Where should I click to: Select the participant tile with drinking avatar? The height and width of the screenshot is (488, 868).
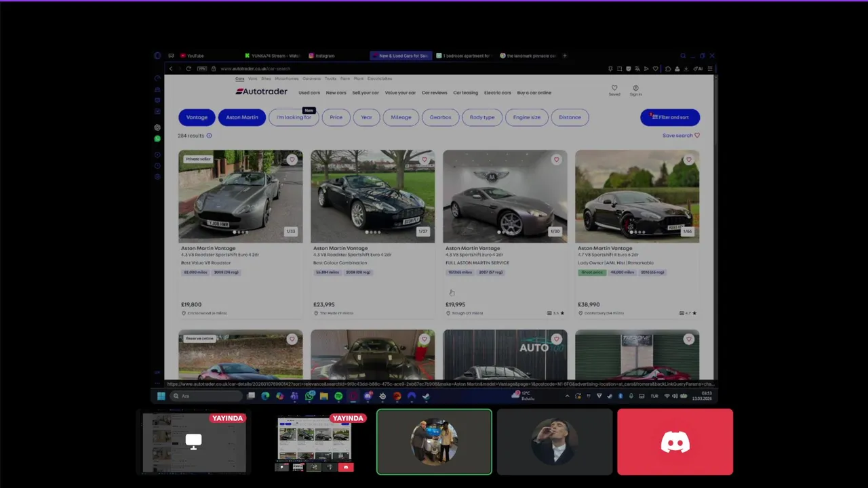click(555, 442)
